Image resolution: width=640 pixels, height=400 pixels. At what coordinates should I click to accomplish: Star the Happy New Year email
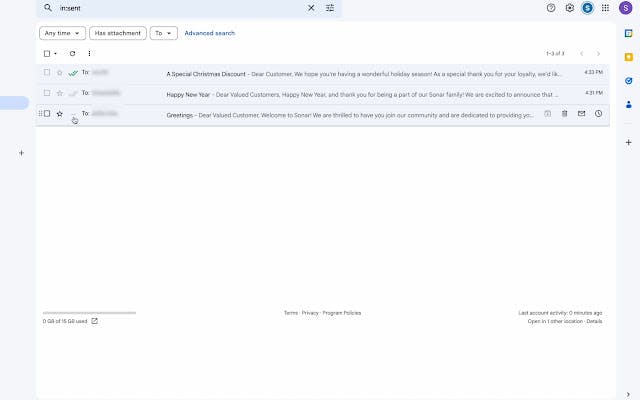(60, 93)
